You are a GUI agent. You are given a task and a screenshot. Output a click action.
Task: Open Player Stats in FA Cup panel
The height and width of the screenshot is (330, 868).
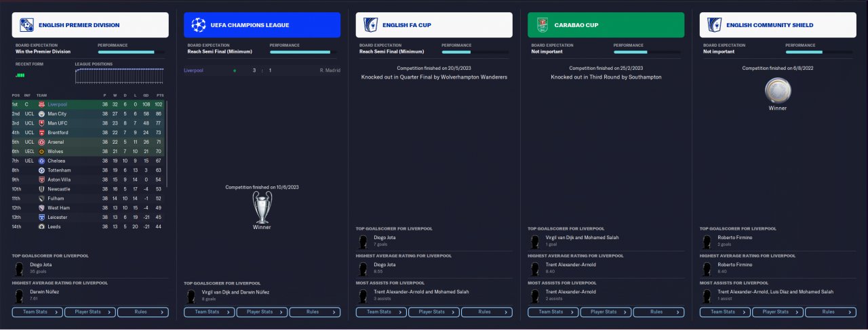pos(434,312)
